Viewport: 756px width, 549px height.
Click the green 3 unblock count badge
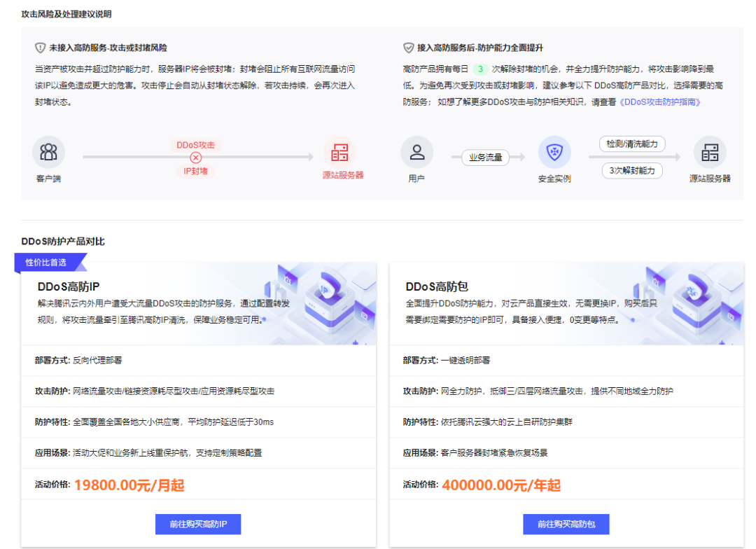[x=480, y=69]
